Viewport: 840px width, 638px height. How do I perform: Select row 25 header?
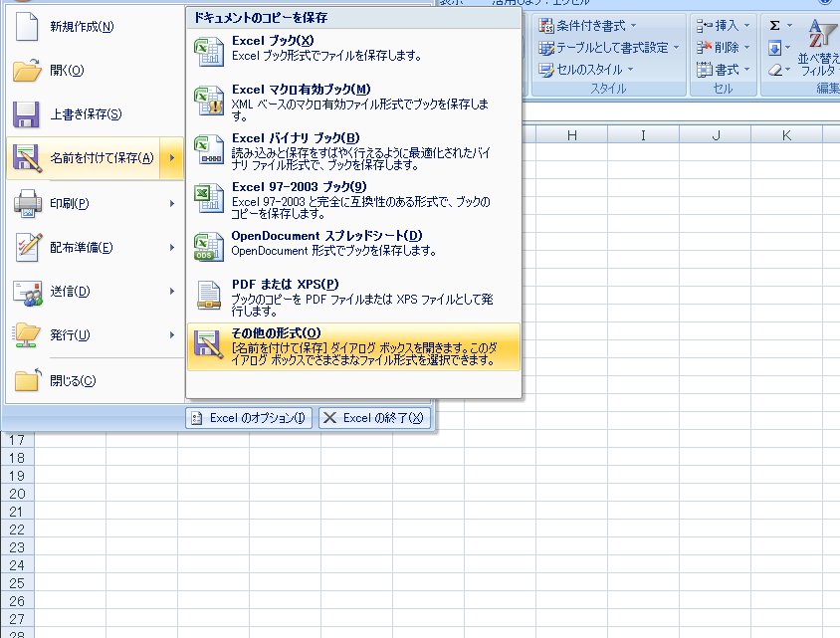coord(17,583)
